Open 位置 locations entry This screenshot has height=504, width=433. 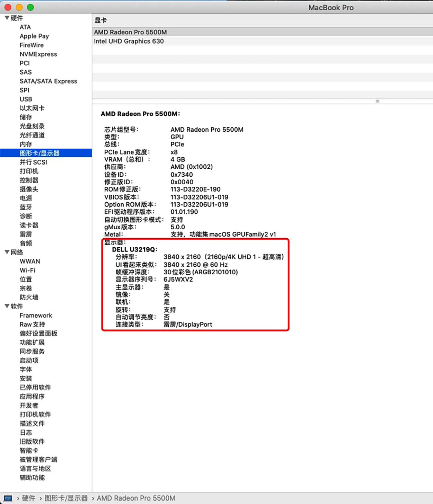tap(26, 279)
